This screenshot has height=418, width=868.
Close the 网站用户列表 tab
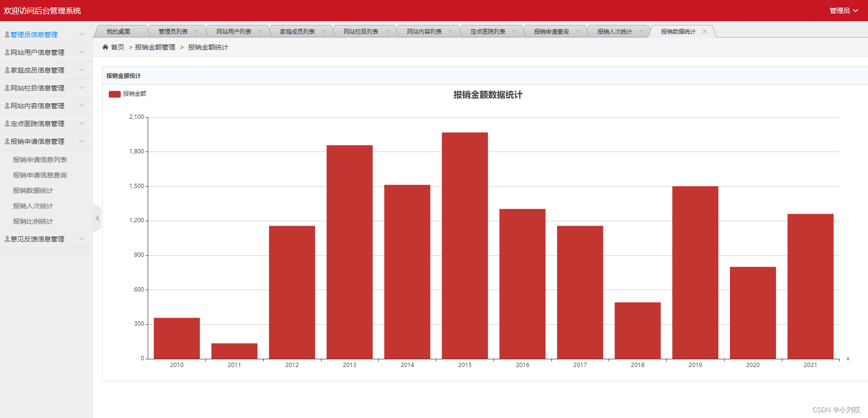(260, 32)
